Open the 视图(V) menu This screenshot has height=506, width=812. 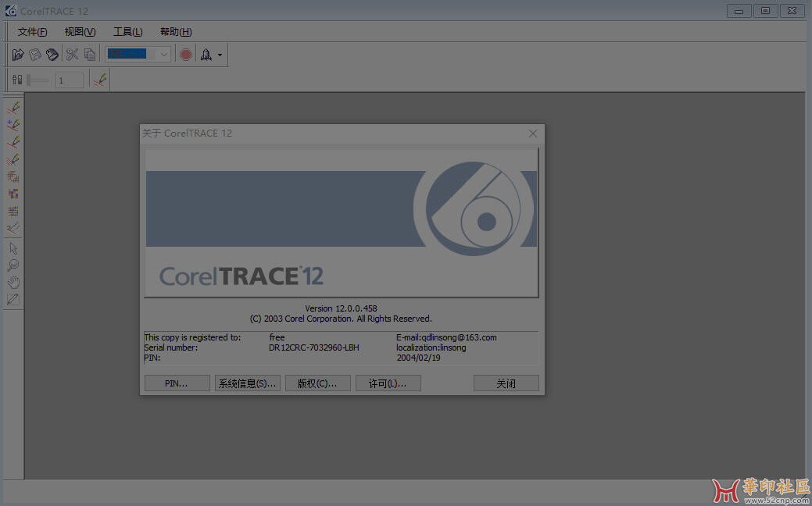[x=80, y=32]
